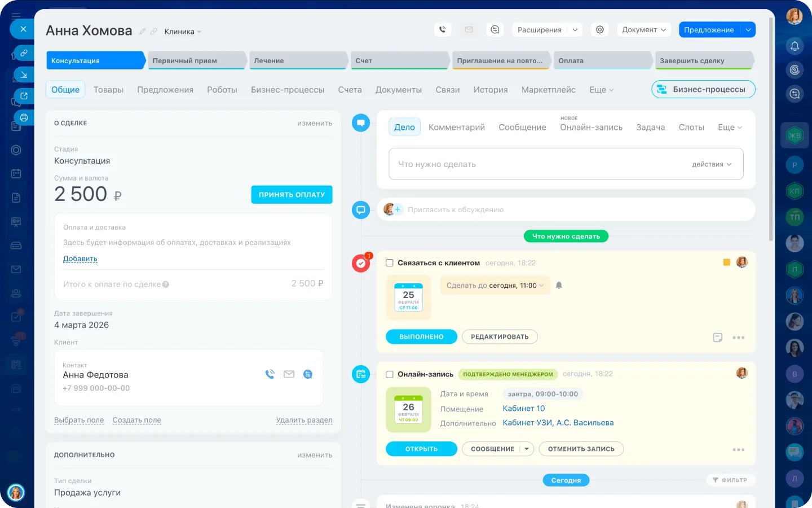Open the settings gear icon

tap(600, 30)
